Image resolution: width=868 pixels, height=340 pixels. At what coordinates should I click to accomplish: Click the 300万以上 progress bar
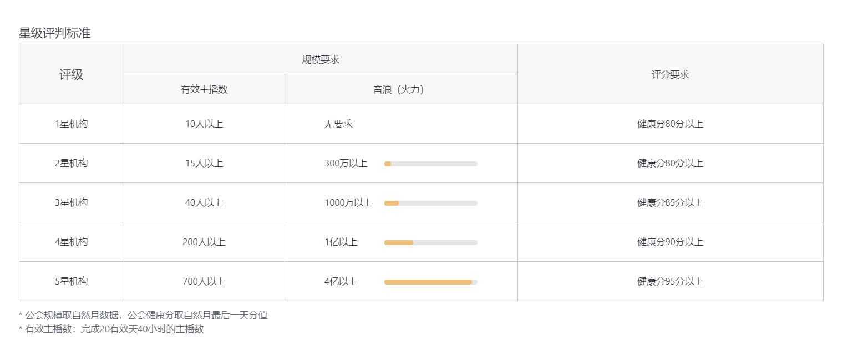tap(430, 164)
